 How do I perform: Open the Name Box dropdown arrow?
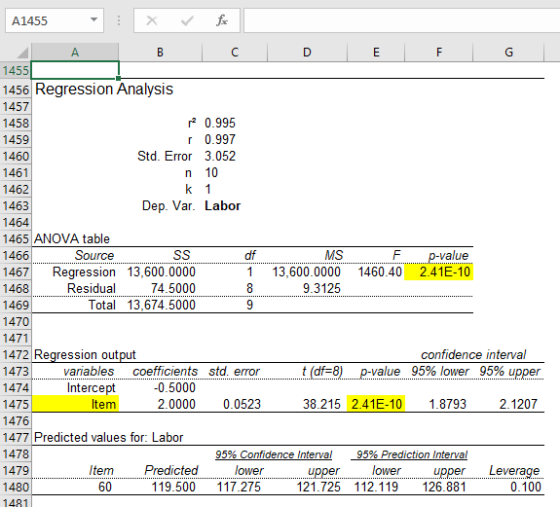pyautogui.click(x=94, y=20)
